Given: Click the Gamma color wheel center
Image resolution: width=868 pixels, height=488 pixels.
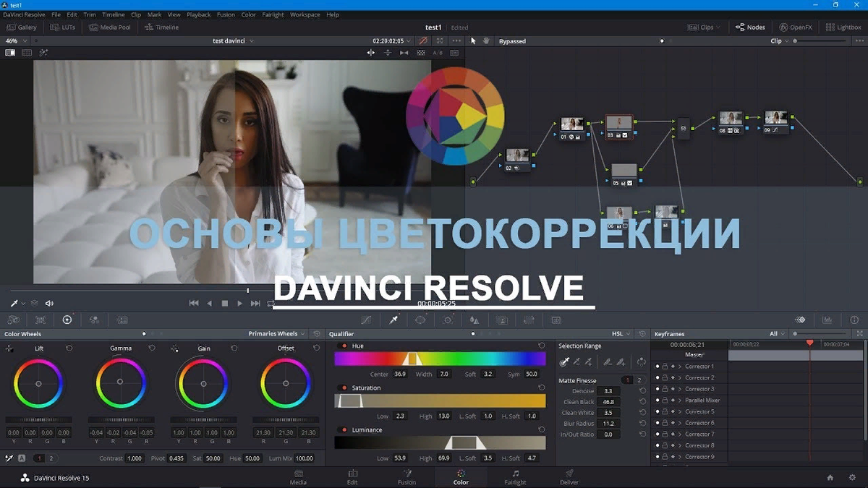Looking at the screenshot, I should click(120, 382).
